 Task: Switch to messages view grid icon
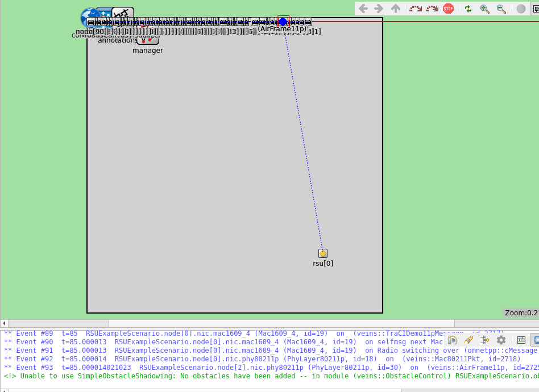tap(521, 340)
